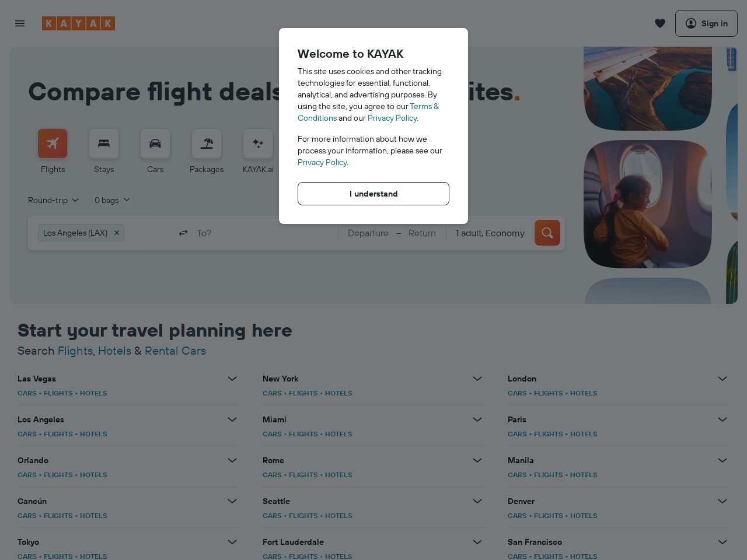Open the 1 adult, Economy selector
This screenshot has height=560, width=747.
(x=490, y=233)
